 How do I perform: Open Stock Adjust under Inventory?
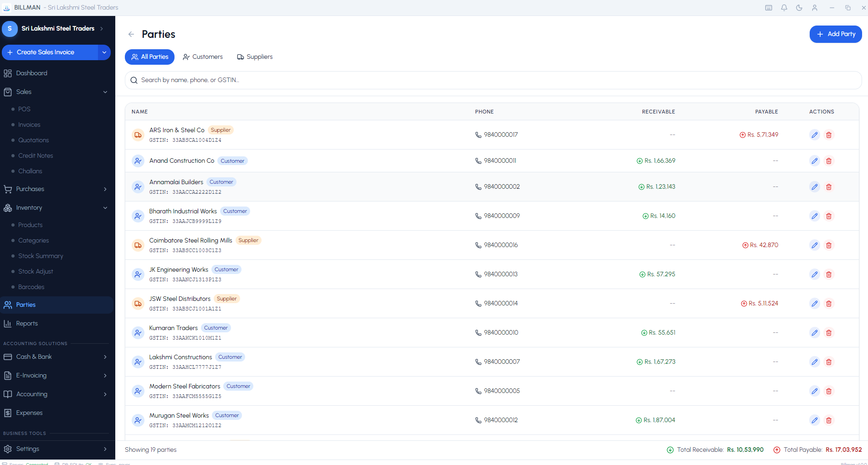[x=36, y=272]
